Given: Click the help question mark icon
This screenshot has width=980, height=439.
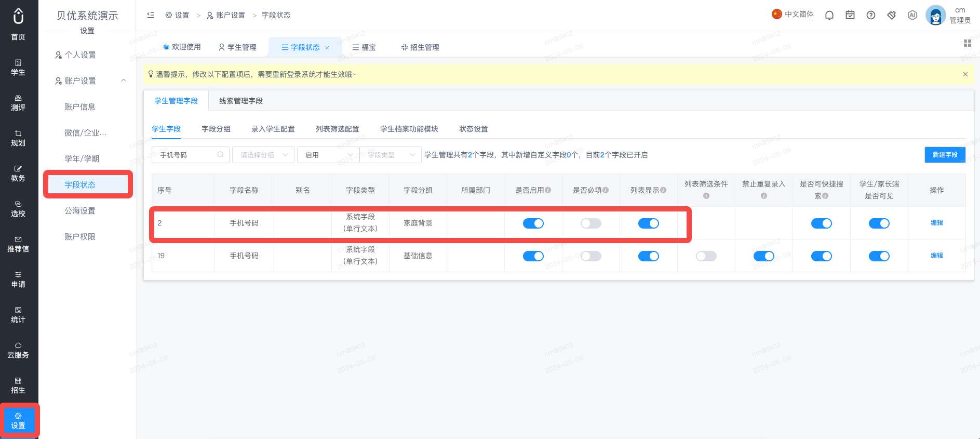Looking at the screenshot, I should coord(871,15).
